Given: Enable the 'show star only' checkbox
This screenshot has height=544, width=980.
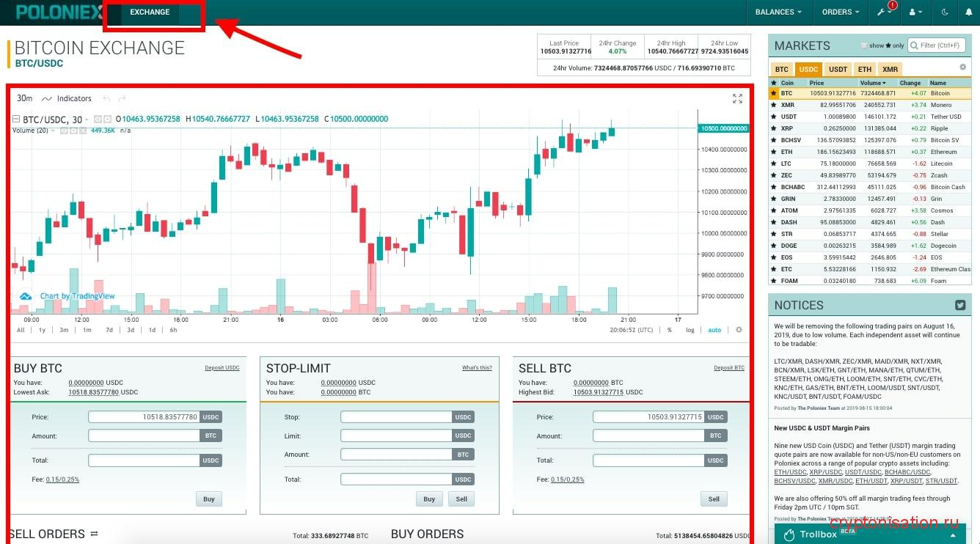Looking at the screenshot, I should click(864, 45).
